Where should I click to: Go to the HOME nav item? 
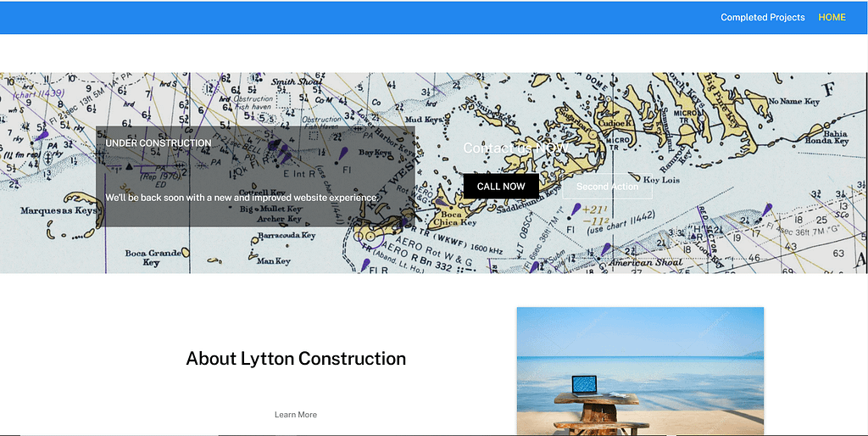tap(832, 17)
